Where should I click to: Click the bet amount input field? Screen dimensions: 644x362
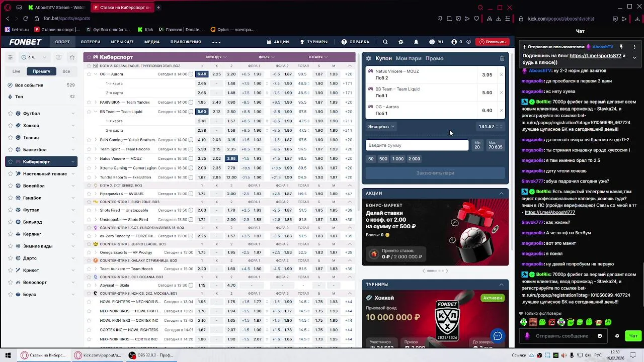click(417, 145)
